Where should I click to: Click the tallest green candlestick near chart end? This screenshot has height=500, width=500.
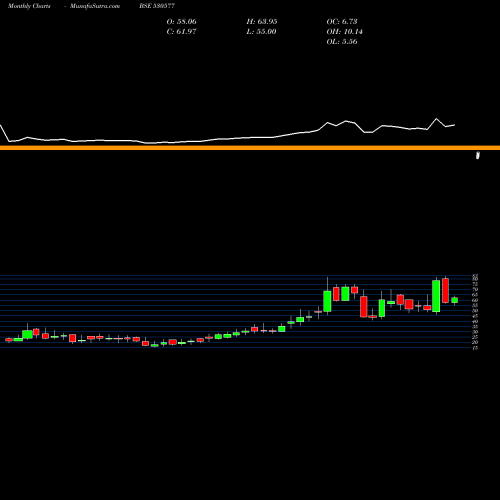click(x=436, y=296)
